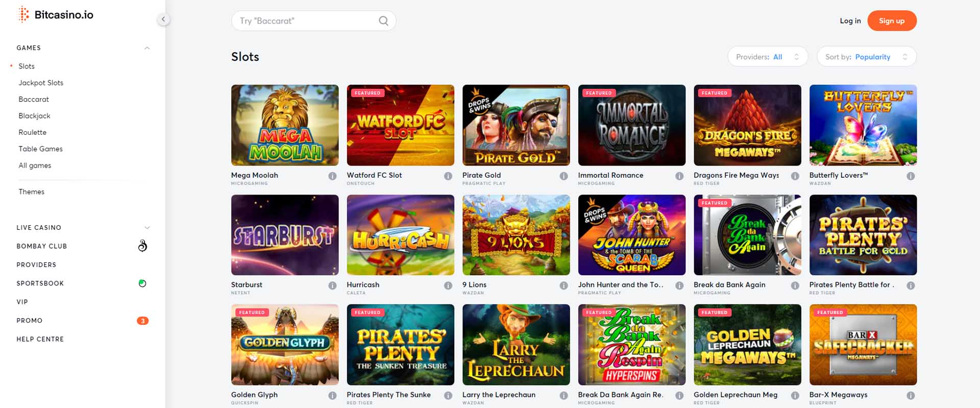Open info for Butterfly Lovers

click(x=911, y=176)
